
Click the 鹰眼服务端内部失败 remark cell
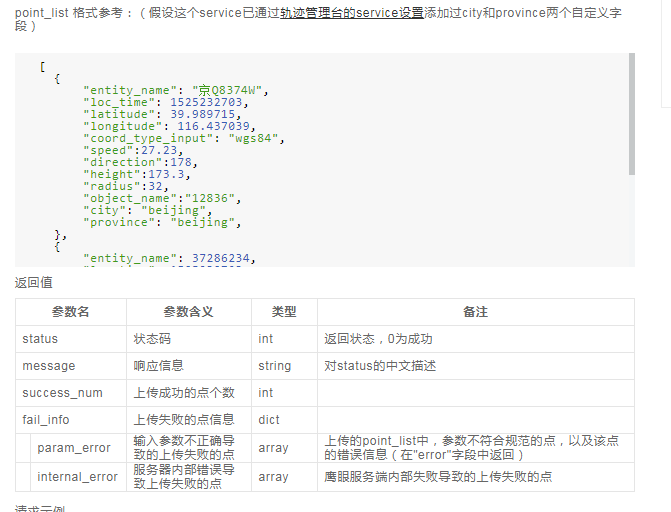(476, 477)
